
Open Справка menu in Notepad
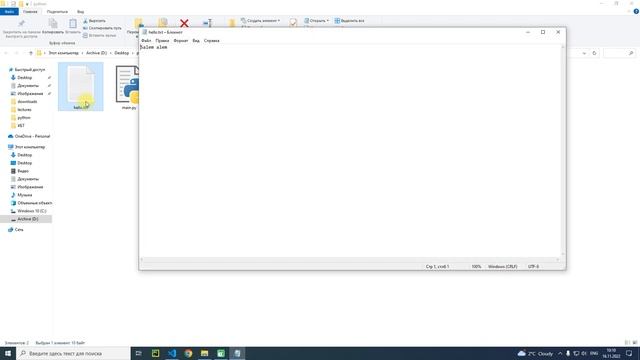[211, 40]
